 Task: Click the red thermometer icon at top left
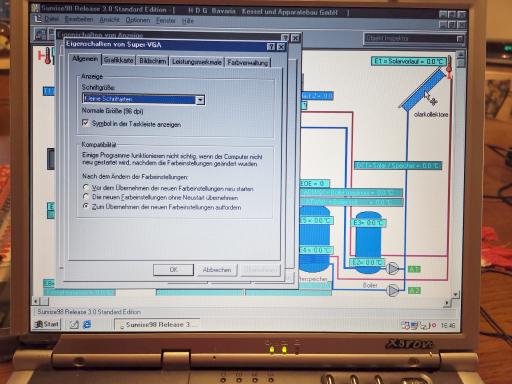(46, 56)
